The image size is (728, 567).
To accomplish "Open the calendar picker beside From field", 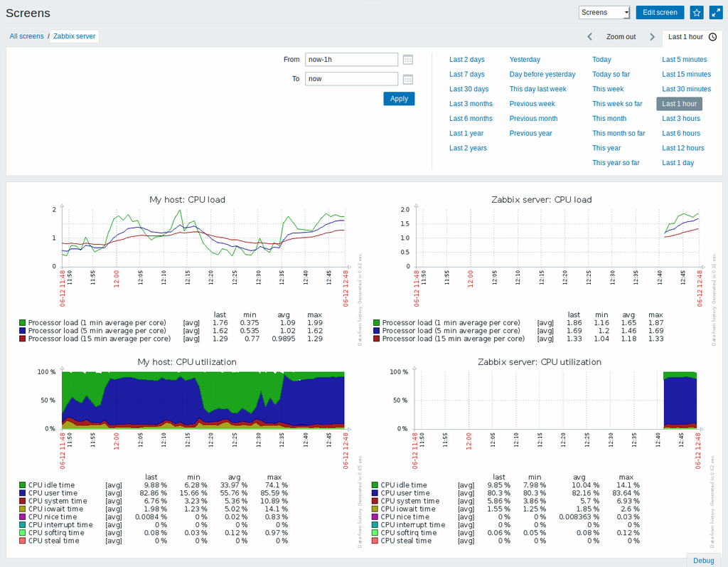I will [408, 60].
